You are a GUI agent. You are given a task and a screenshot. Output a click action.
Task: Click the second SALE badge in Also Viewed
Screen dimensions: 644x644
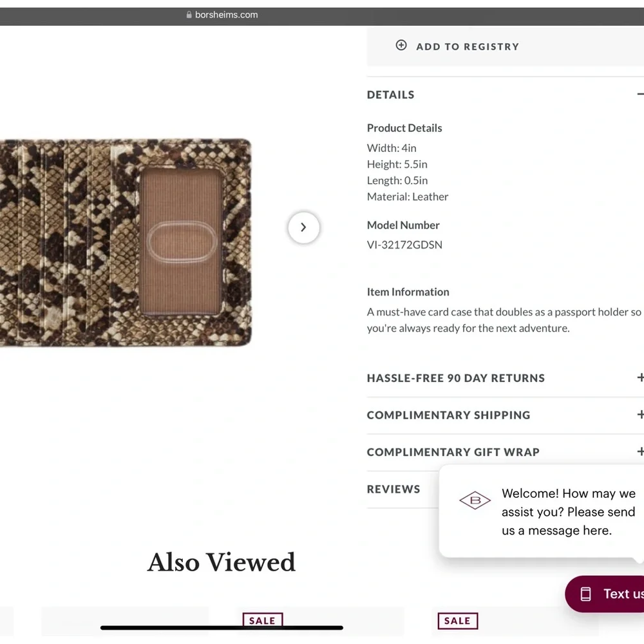tap(457, 621)
